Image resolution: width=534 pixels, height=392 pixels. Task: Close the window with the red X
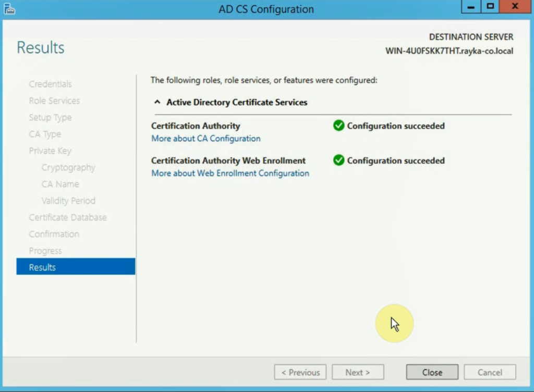click(515, 6)
